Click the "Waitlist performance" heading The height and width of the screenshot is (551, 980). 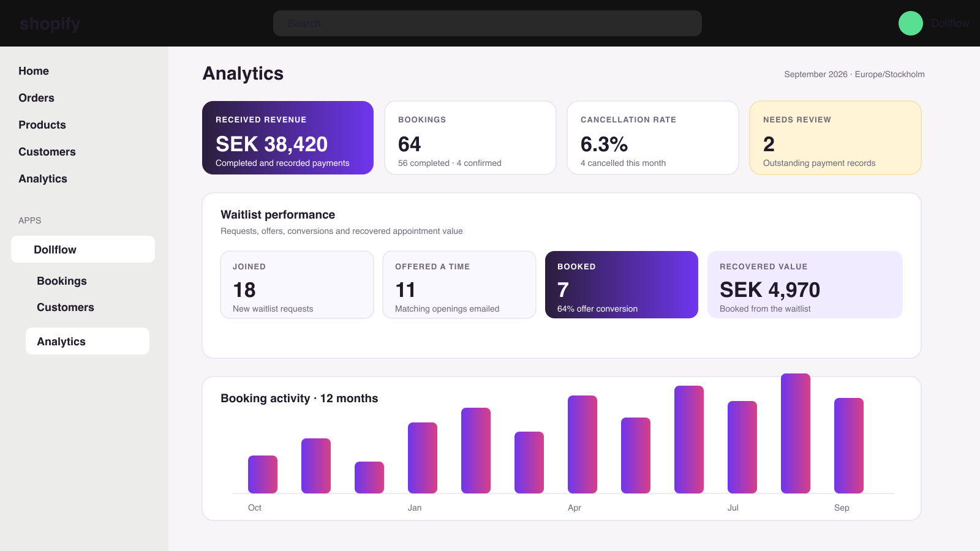point(278,215)
